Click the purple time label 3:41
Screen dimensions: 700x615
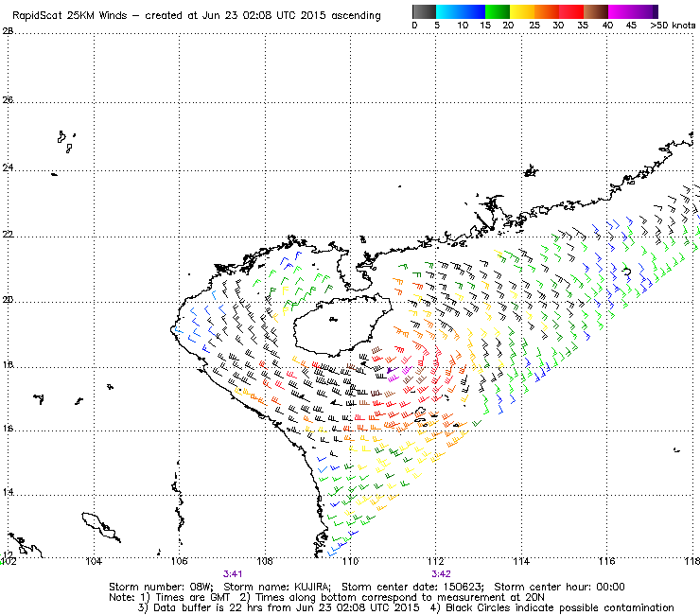pos(233,574)
